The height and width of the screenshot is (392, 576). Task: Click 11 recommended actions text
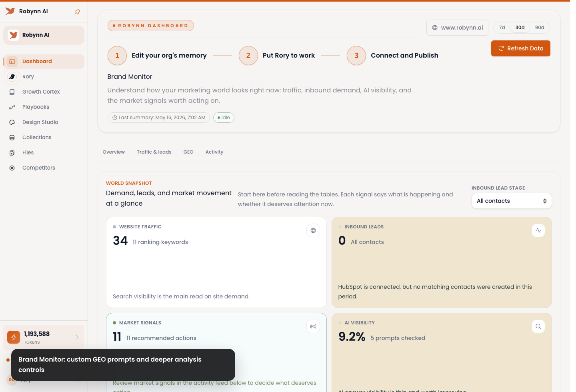click(x=161, y=338)
